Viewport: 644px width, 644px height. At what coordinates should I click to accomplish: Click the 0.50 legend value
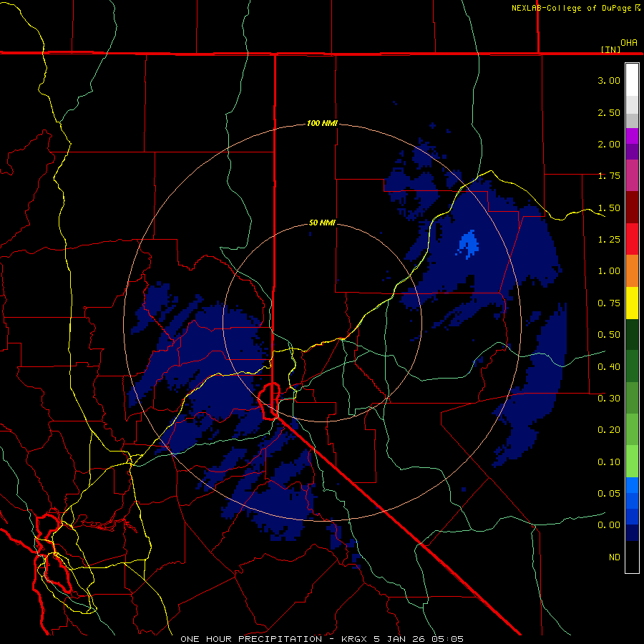(609, 335)
